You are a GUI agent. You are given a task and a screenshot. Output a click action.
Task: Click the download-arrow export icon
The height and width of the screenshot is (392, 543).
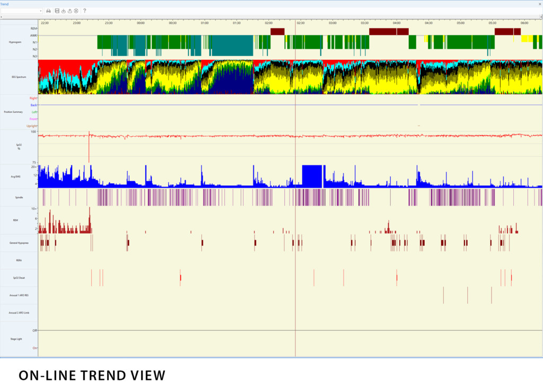point(64,11)
